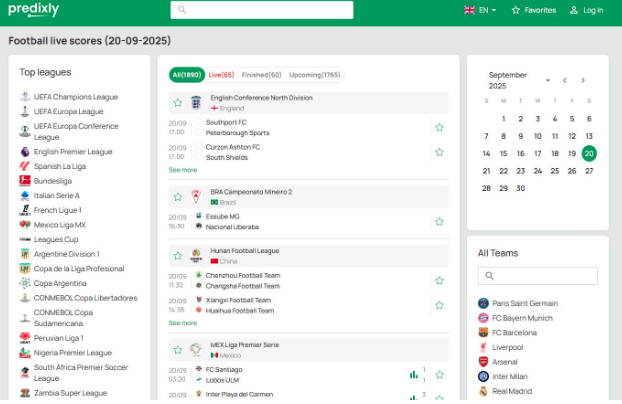Click the Paris Saint Germain crest
This screenshot has height=404, width=622.
(x=483, y=303)
